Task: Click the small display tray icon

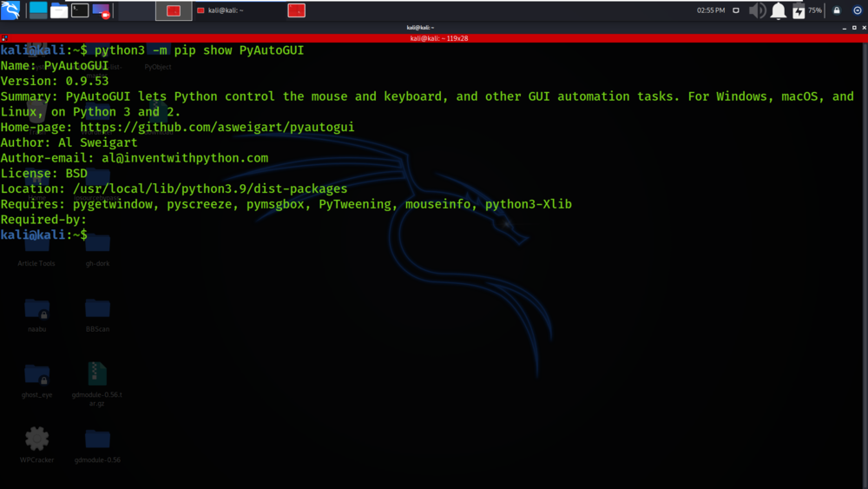Action: (736, 10)
